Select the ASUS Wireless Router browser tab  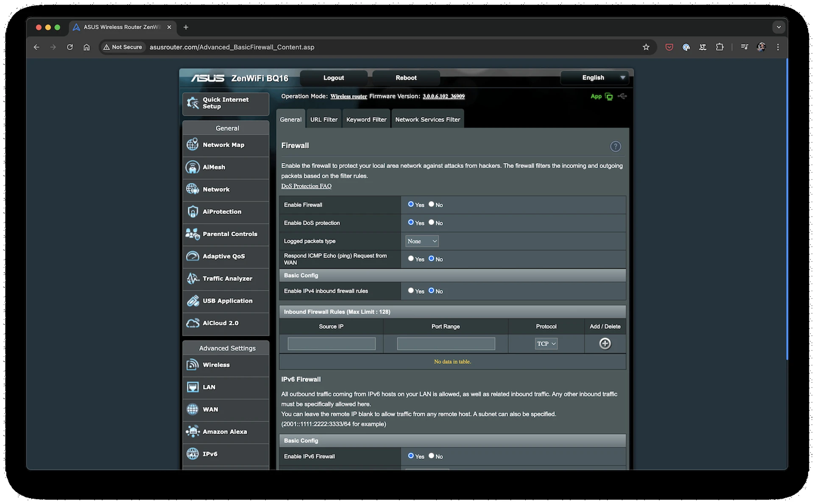(x=122, y=27)
